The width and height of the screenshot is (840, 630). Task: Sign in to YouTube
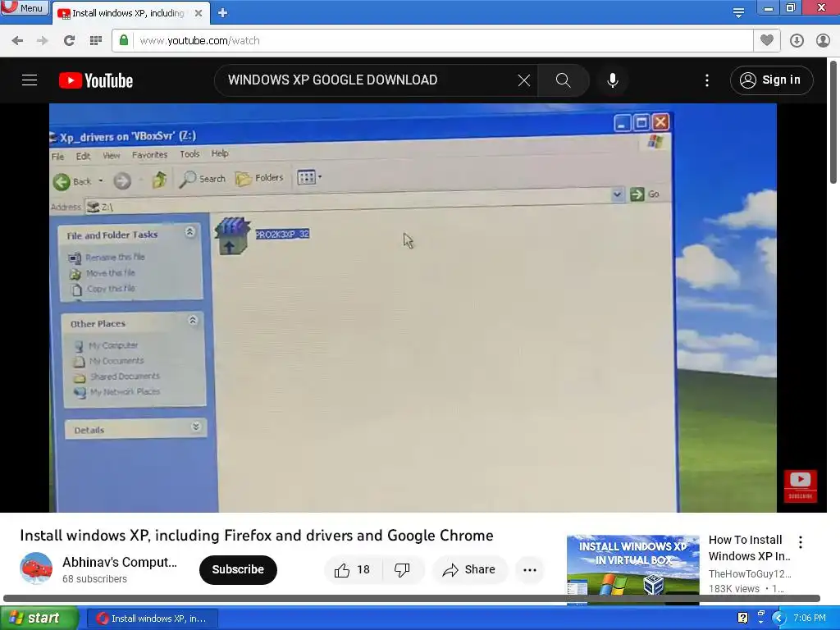(771, 80)
